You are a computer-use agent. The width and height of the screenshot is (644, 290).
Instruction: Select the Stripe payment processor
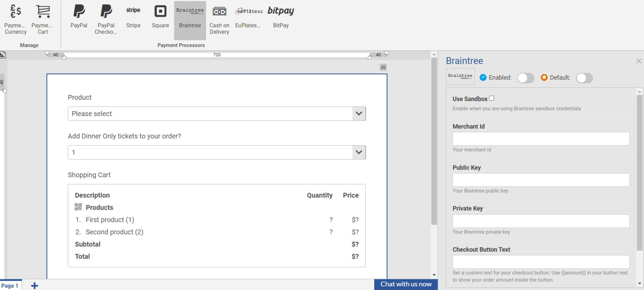[x=133, y=17]
